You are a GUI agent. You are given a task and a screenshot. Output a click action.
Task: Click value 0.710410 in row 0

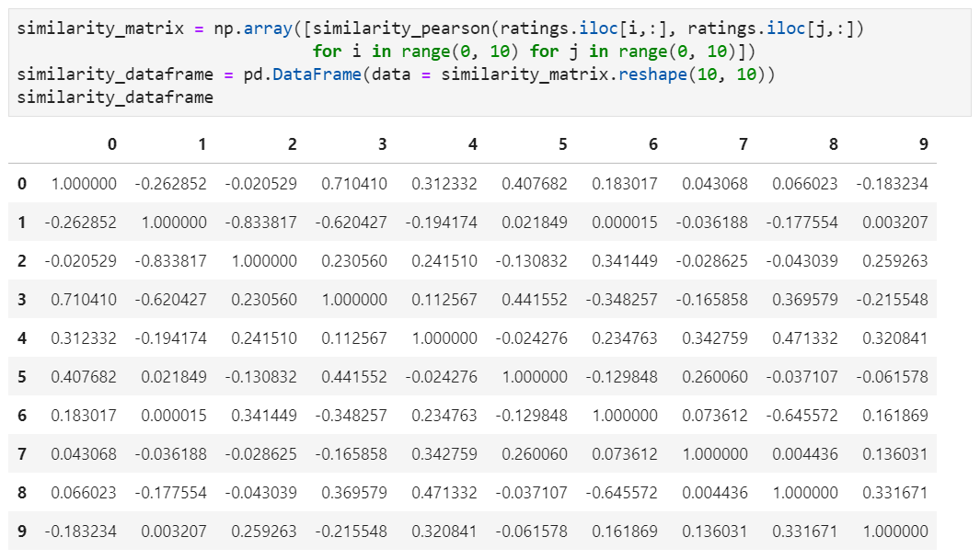point(354,184)
